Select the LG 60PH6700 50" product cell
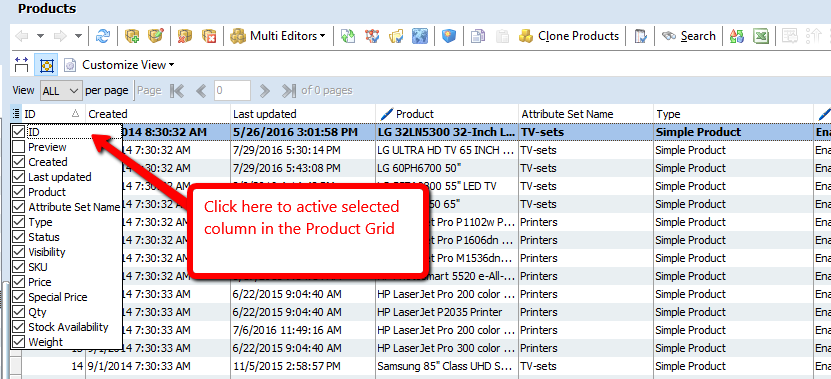 pyautogui.click(x=447, y=168)
